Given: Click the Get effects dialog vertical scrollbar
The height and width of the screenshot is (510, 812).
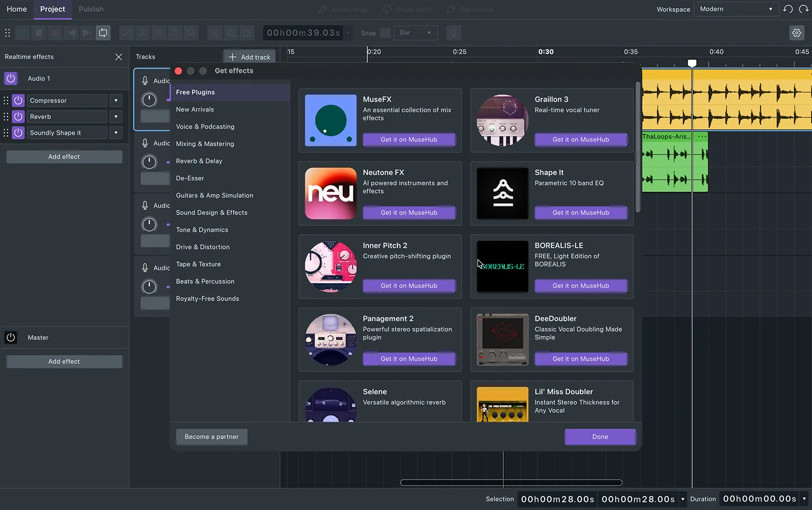Looking at the screenshot, I should tap(638, 147).
